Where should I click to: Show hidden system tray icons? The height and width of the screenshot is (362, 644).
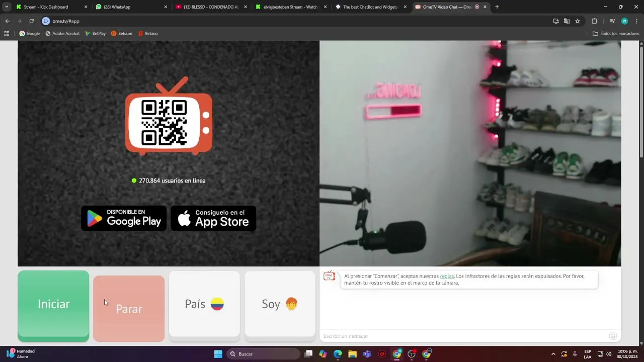(x=553, y=354)
